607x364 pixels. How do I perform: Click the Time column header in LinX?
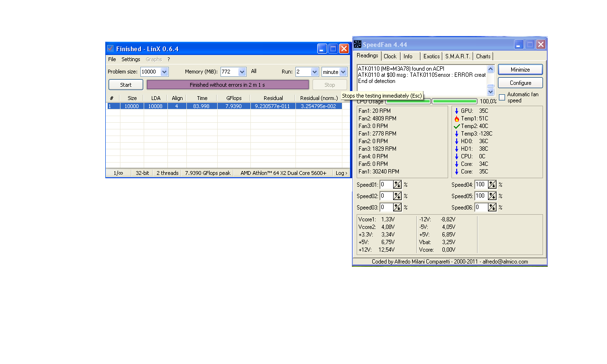(202, 98)
